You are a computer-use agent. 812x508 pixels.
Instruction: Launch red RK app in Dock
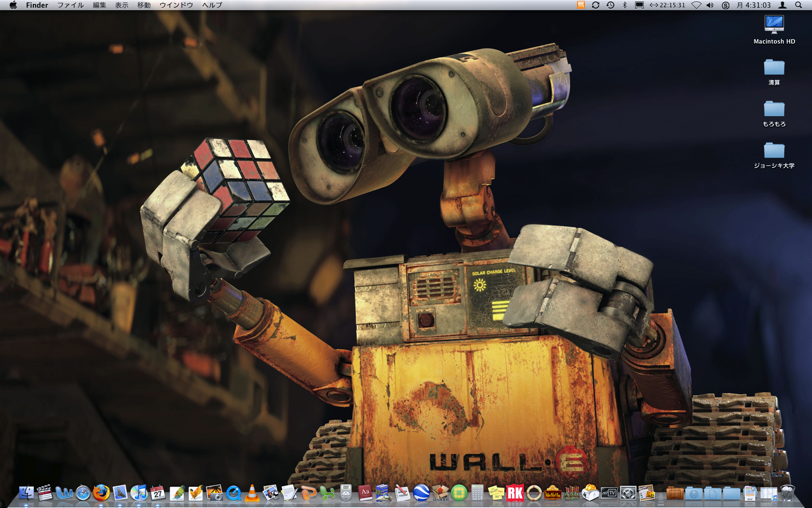pyautogui.click(x=515, y=493)
